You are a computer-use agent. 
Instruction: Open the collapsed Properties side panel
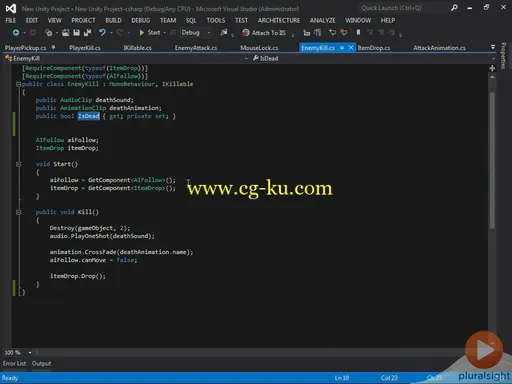[503, 56]
